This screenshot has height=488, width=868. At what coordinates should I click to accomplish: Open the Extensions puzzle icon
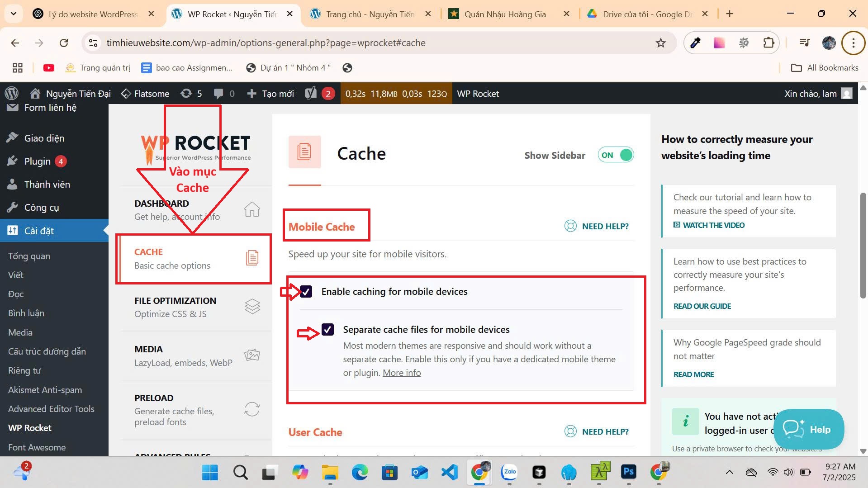point(768,43)
